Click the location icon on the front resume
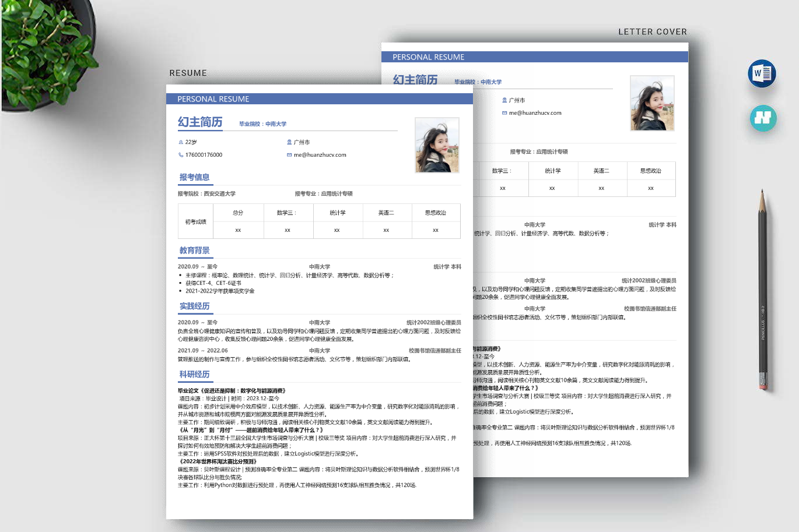 [289, 142]
